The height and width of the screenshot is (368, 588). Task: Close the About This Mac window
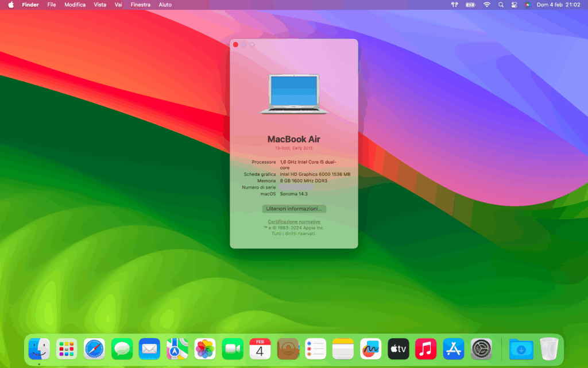(x=235, y=45)
